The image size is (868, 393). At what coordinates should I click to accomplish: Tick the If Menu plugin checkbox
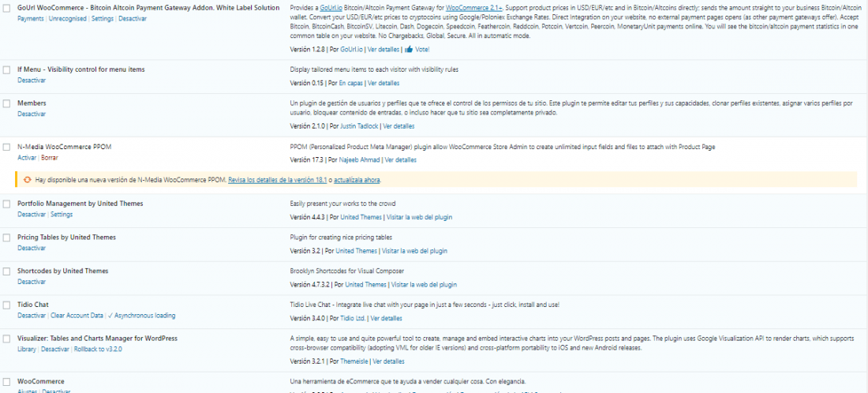(6, 69)
